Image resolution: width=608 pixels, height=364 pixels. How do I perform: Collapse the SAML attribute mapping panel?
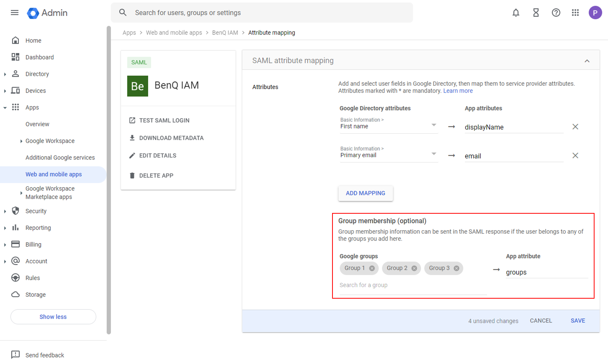click(x=587, y=61)
